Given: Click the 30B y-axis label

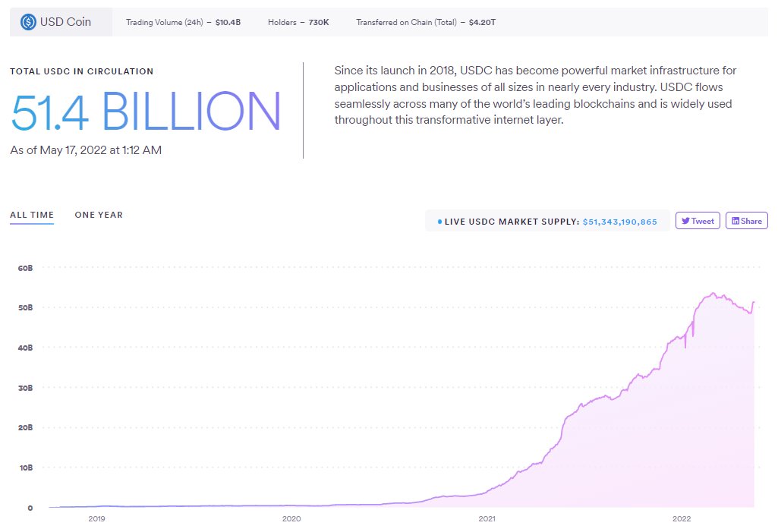Looking at the screenshot, I should click(x=25, y=388).
